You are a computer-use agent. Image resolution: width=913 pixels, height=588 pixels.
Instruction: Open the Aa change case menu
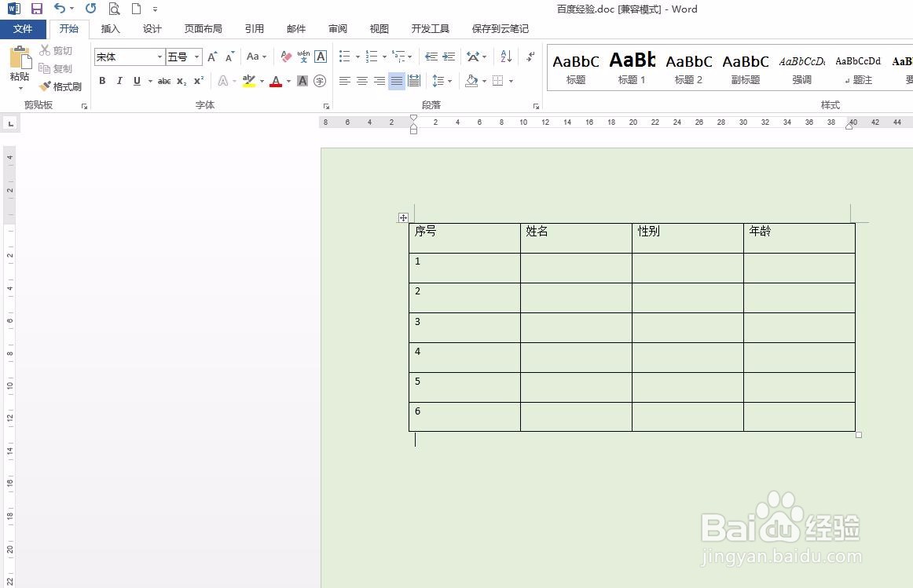click(x=256, y=57)
